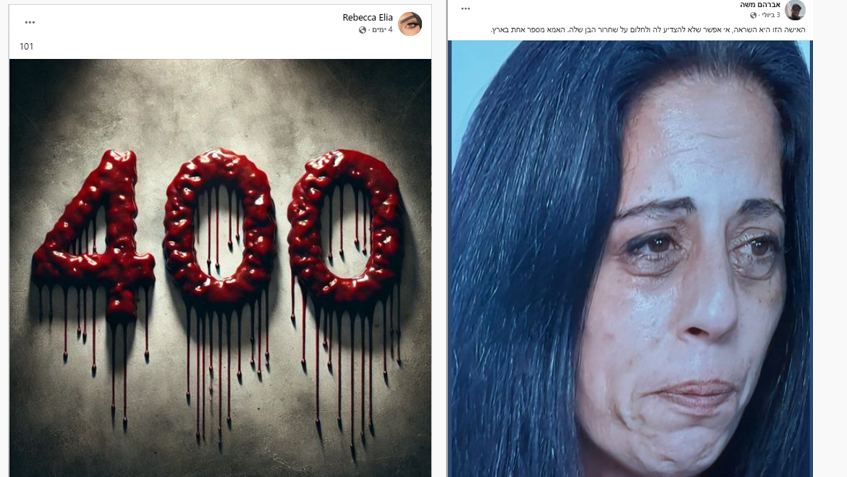Click אברהם משה's profile avatar
The height and width of the screenshot is (477, 847).
click(795, 10)
